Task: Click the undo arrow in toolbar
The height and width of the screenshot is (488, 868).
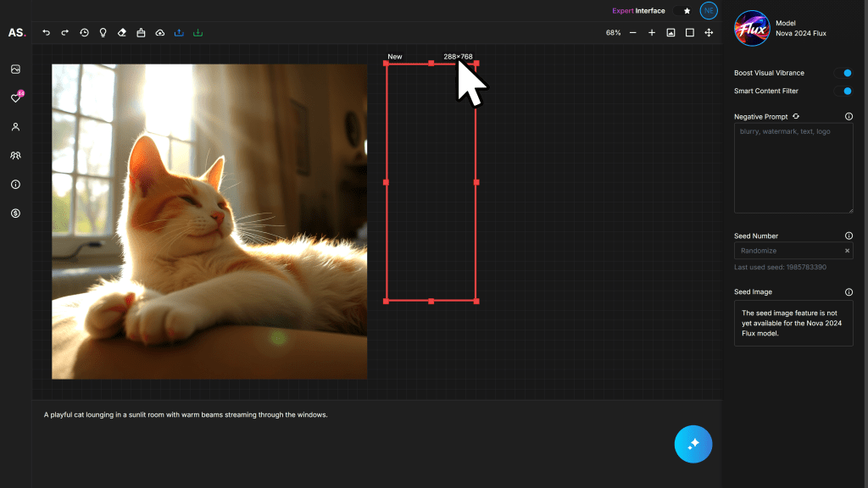Action: click(47, 33)
